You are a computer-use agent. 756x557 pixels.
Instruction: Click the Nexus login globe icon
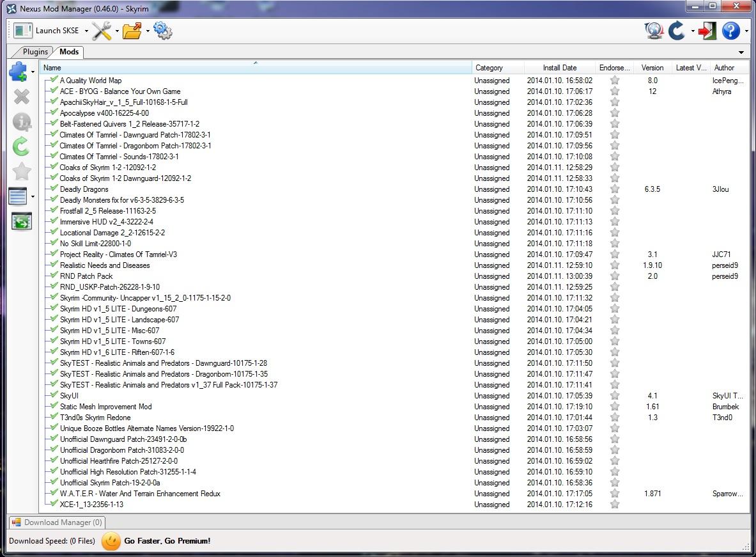pyautogui.click(x=654, y=31)
